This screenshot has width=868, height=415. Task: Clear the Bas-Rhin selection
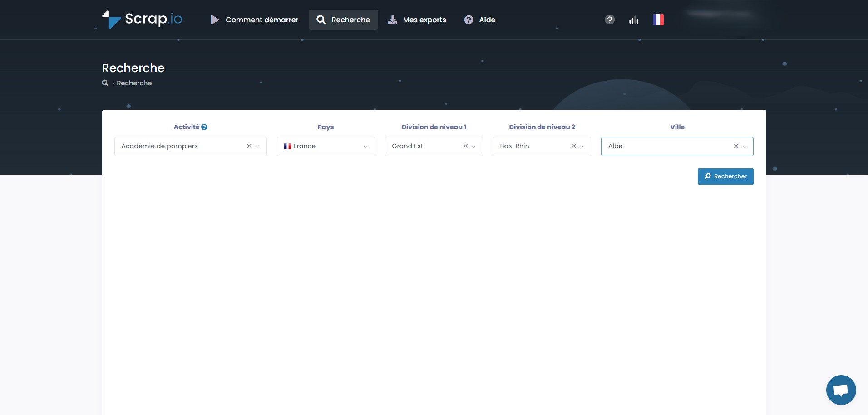573,146
